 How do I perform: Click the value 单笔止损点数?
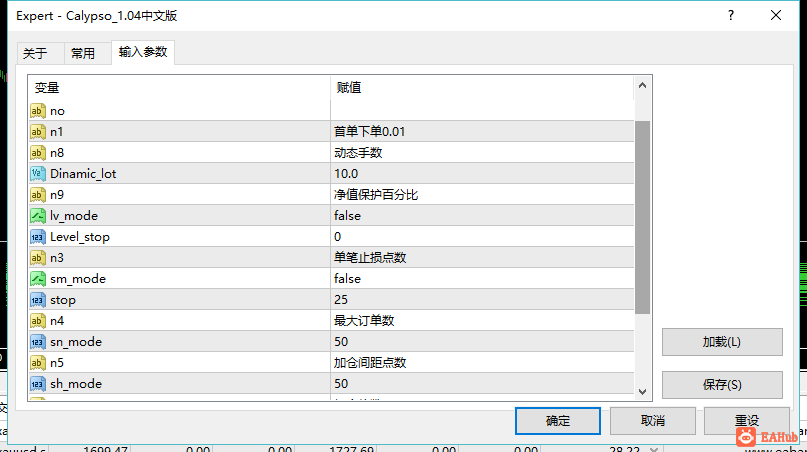click(370, 258)
